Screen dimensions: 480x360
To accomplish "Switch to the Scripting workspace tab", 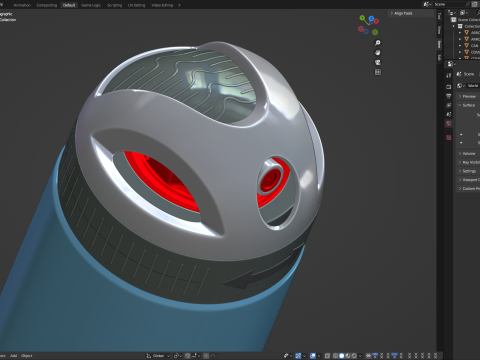I will pyautogui.click(x=114, y=5).
